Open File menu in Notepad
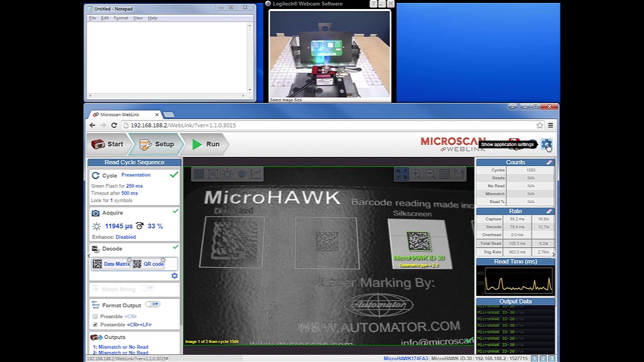Viewport: 644px width, 362px height. point(93,18)
